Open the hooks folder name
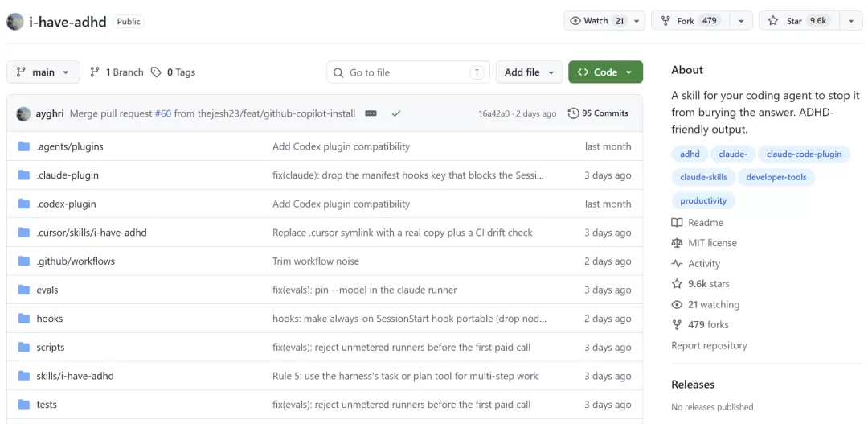 click(50, 319)
